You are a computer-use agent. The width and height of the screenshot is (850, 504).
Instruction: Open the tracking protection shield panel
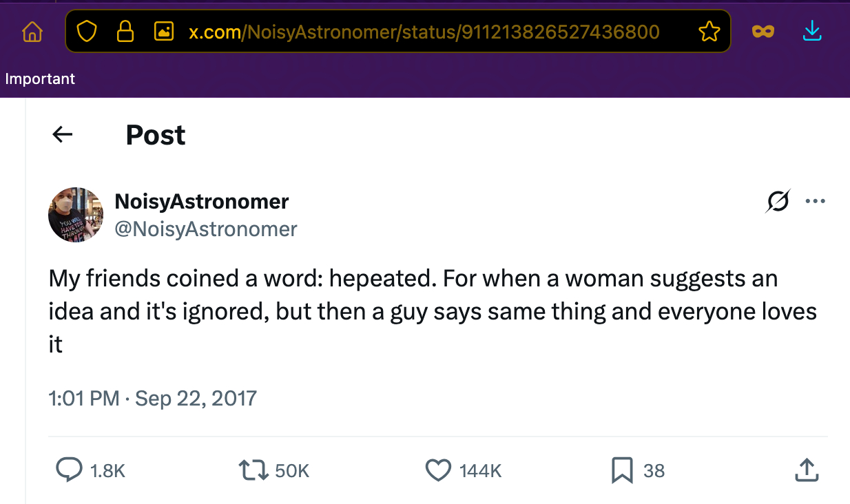86,32
